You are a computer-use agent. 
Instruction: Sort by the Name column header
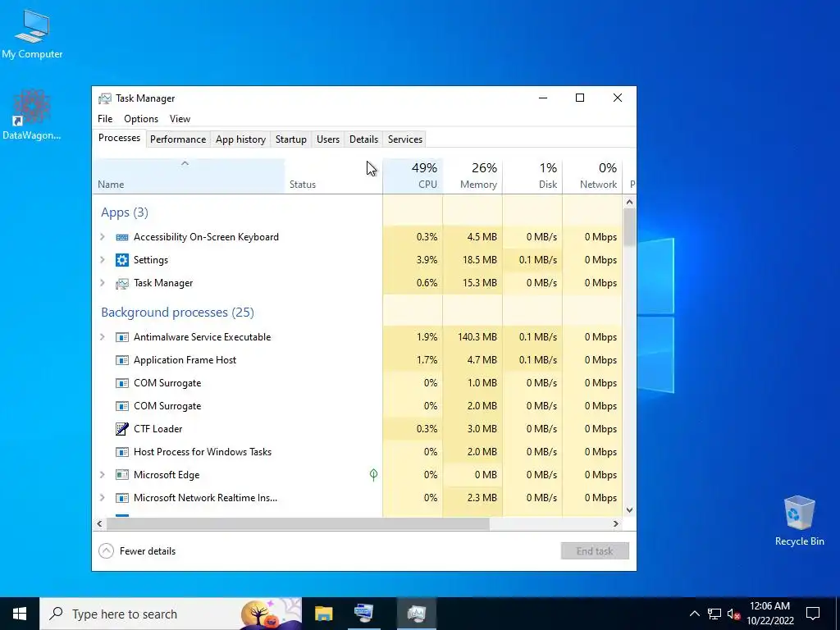[189, 176]
